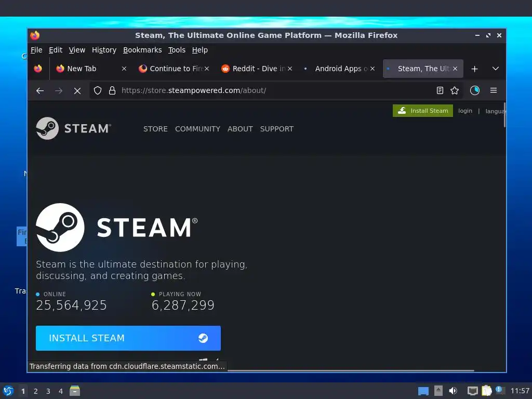The width and height of the screenshot is (532, 399).
Task: Open the removable media eject tray icon
Action: (x=438, y=391)
